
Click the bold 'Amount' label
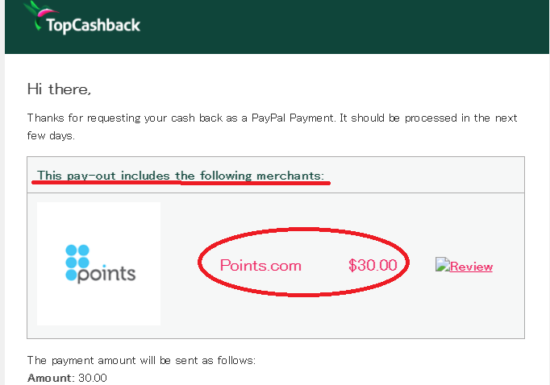(49, 378)
